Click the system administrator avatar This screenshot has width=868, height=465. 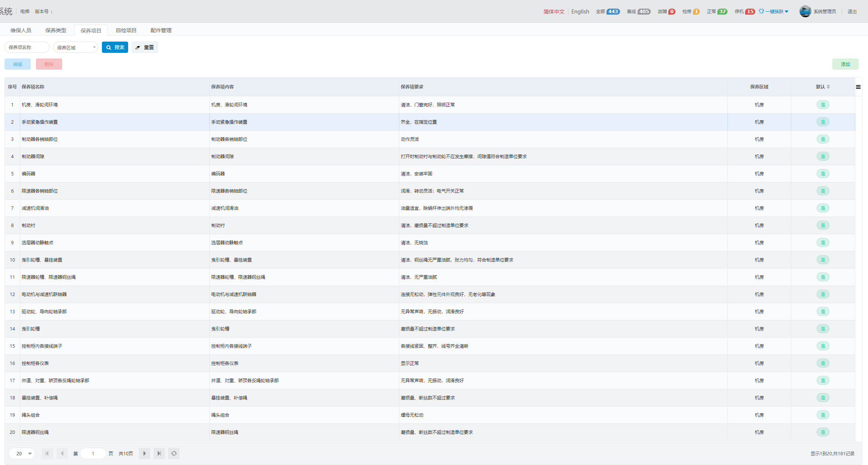[x=805, y=11]
